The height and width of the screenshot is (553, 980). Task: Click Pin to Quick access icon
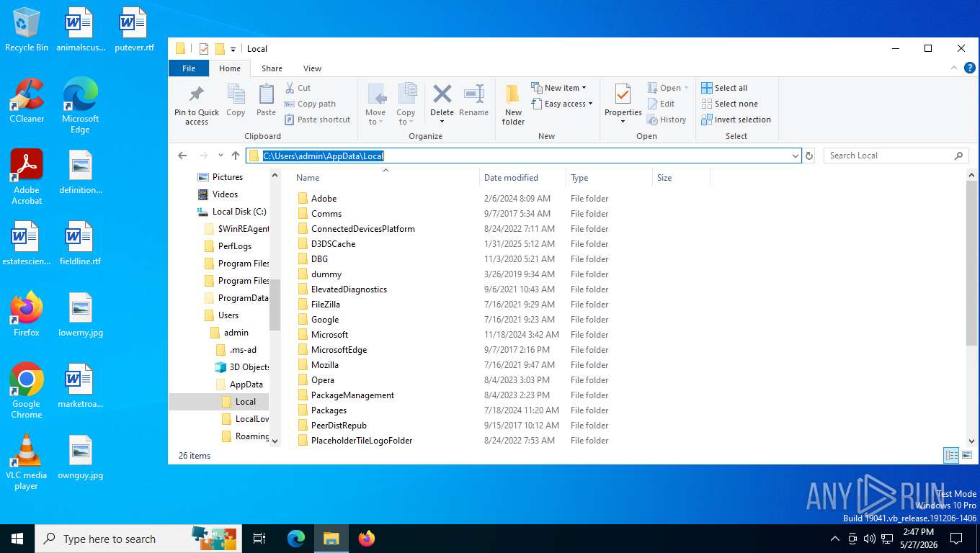(196, 94)
